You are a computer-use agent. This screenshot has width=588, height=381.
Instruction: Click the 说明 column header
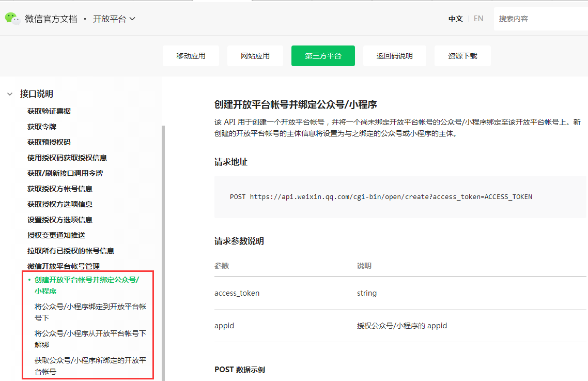[364, 266]
